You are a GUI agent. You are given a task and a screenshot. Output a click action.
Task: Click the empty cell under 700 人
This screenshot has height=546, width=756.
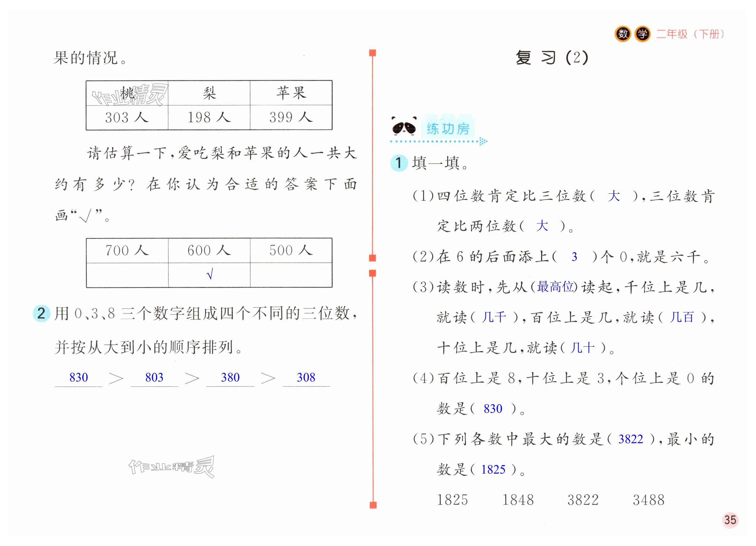[127, 275]
